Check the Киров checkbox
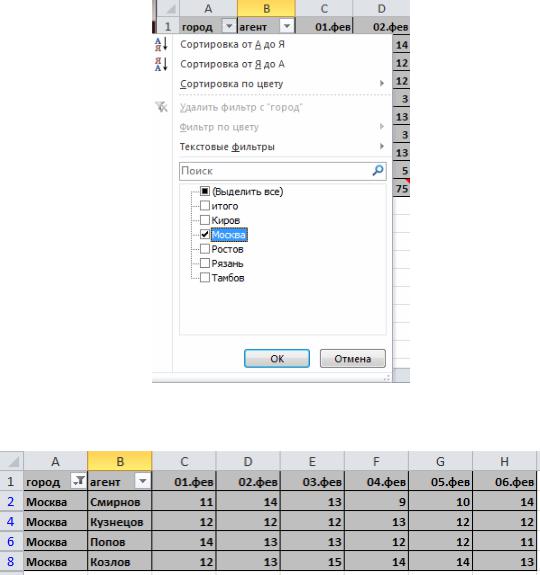This screenshot has height=575, width=540. tap(205, 220)
